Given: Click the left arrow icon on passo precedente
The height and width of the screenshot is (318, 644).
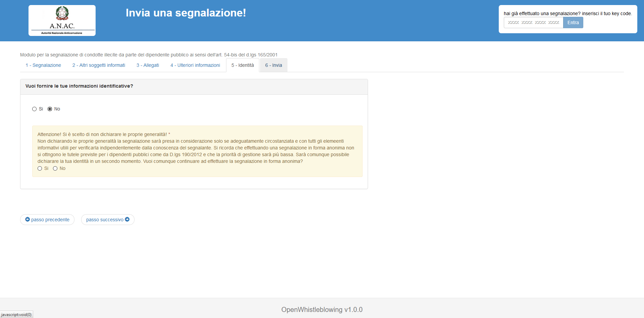Looking at the screenshot, I should (x=28, y=219).
